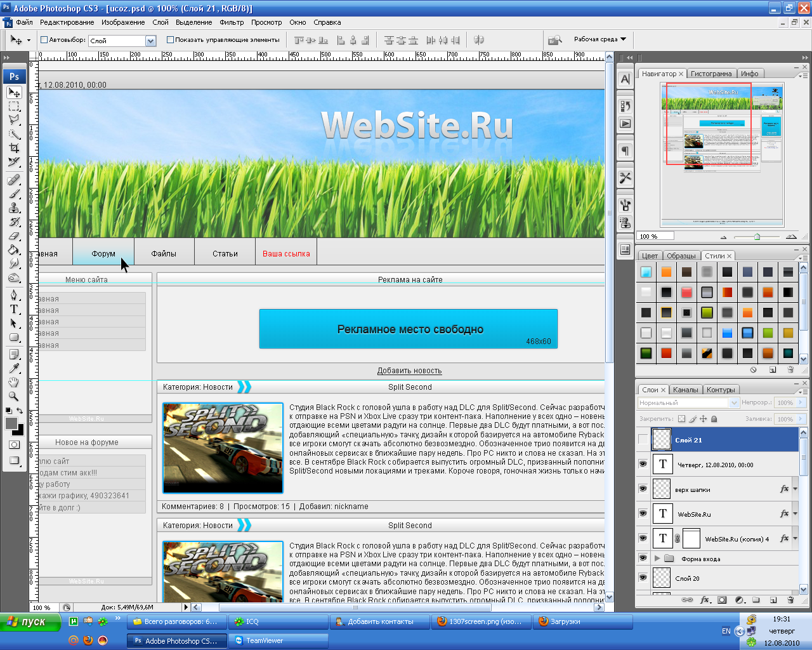Select the Clone Stamp tool
The image size is (812, 650).
click(14, 208)
